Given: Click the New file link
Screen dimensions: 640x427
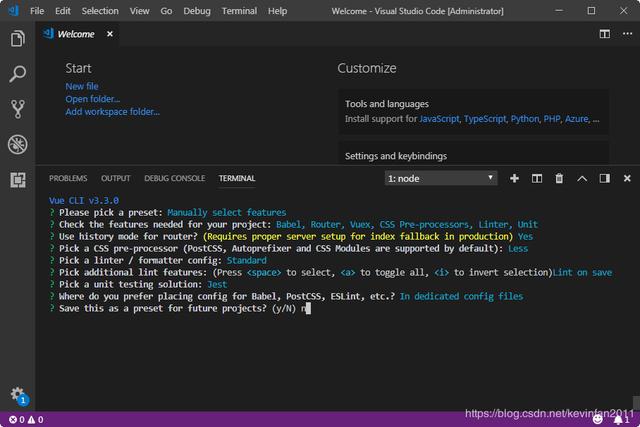Looking at the screenshot, I should (x=82, y=86).
